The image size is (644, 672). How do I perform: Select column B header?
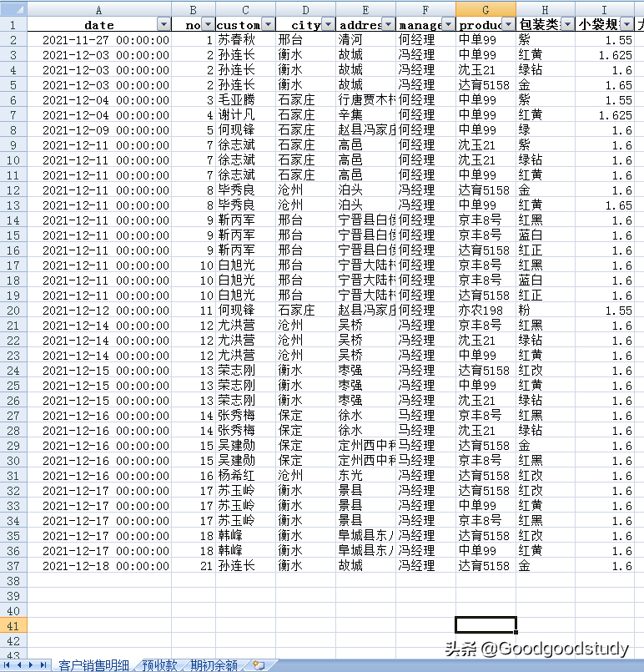pos(194,9)
